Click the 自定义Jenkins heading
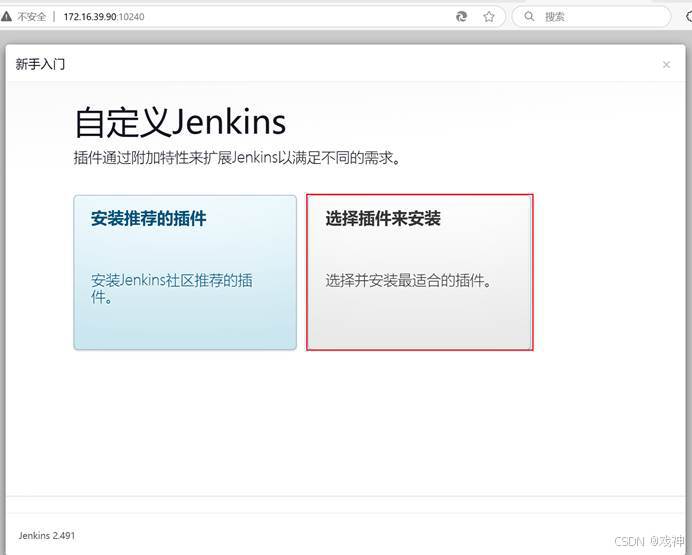The height and width of the screenshot is (555, 692). 181,122
